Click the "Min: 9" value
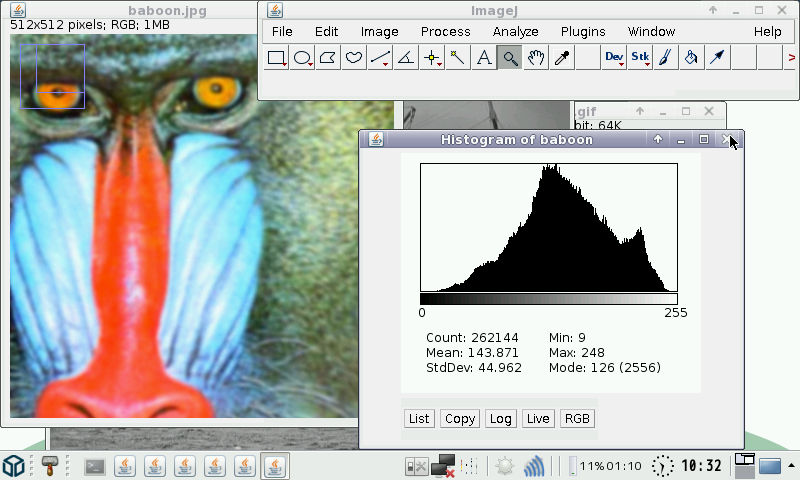This screenshot has height=480, width=800. [567, 338]
